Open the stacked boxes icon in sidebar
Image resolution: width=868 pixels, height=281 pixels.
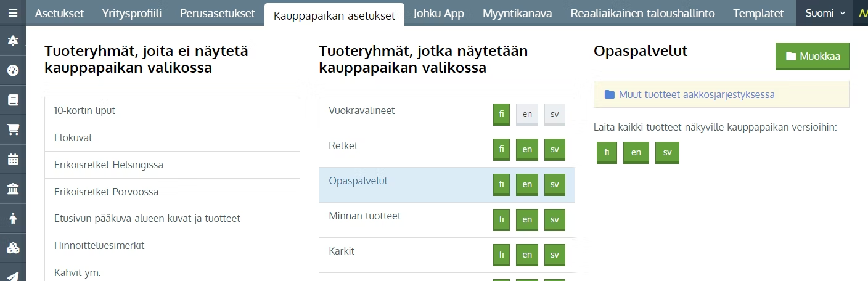coord(12,248)
